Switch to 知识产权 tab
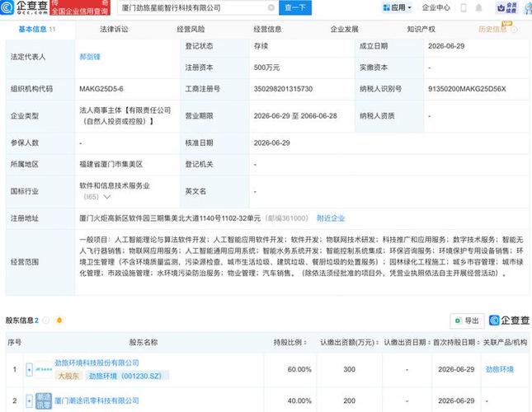 coord(421,30)
